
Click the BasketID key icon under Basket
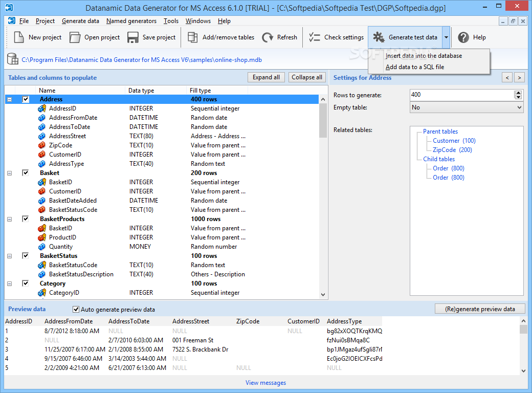tap(42, 182)
